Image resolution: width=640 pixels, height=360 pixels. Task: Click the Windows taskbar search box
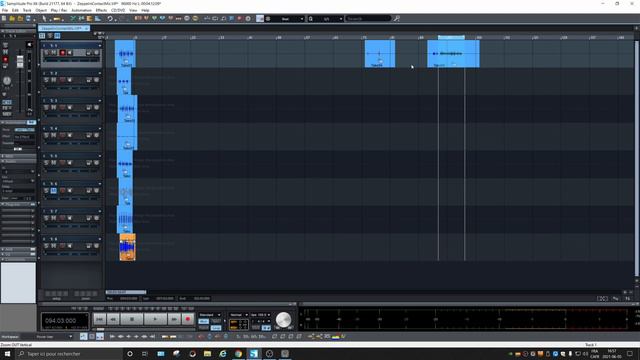point(69,354)
